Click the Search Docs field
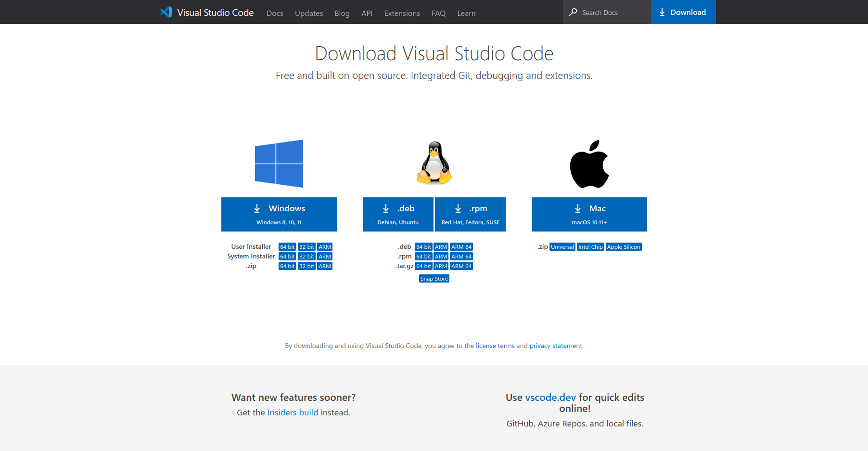 [607, 12]
